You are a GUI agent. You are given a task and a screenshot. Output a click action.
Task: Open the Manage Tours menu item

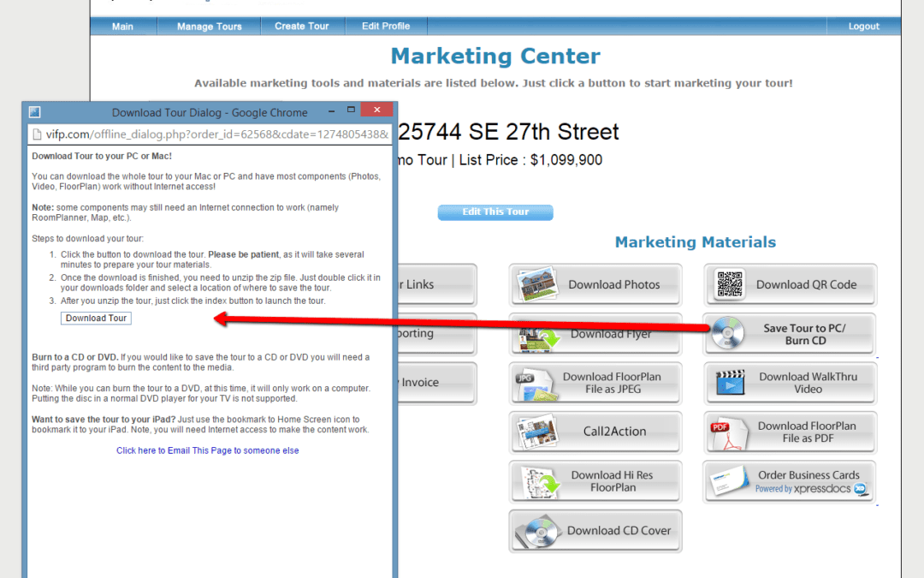pyautogui.click(x=209, y=27)
